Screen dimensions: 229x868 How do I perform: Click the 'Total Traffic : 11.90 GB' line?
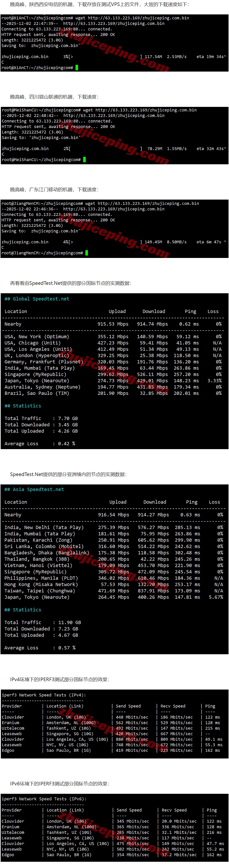42,622
